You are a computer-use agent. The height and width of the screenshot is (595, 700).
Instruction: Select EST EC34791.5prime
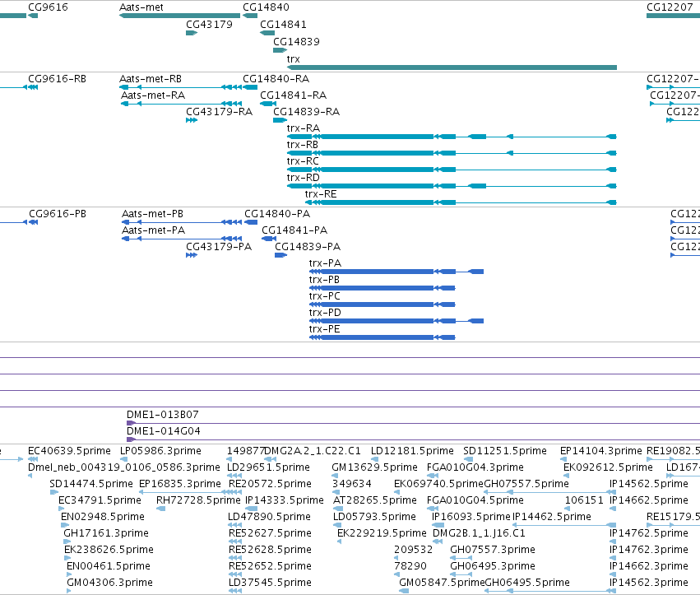tap(100, 500)
